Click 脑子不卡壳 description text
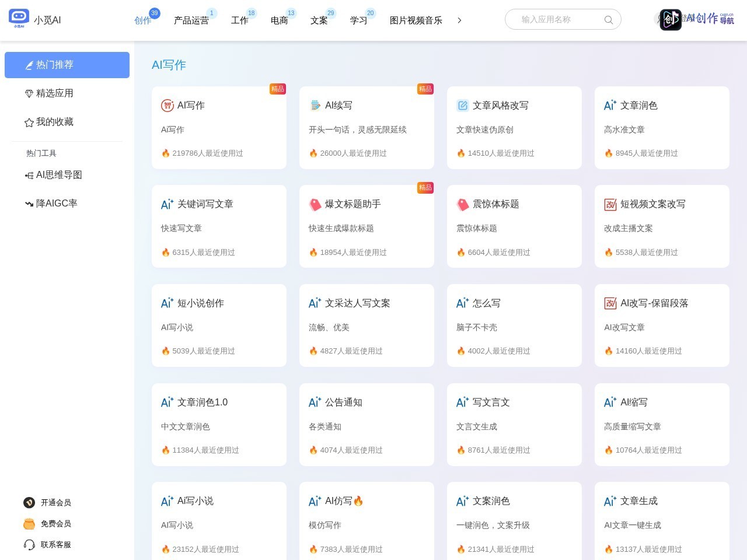Screen dimensions: 747x560 (x=477, y=328)
